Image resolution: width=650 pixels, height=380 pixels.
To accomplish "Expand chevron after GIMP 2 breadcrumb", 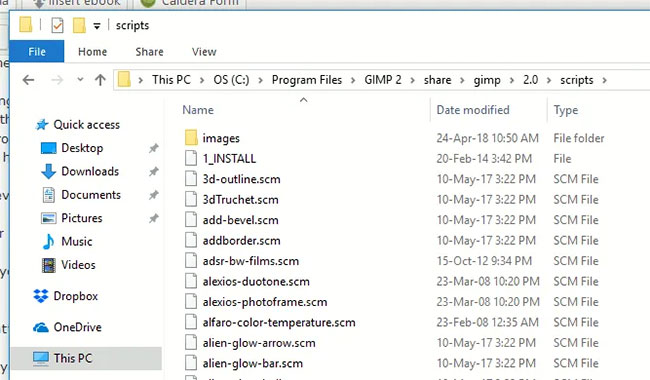I will click(412, 80).
